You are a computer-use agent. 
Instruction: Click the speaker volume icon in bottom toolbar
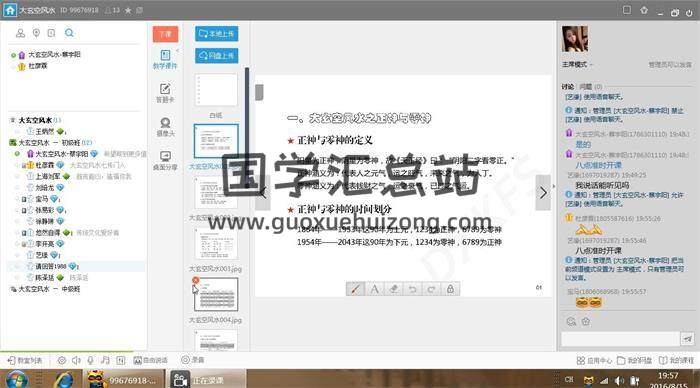tap(76, 360)
